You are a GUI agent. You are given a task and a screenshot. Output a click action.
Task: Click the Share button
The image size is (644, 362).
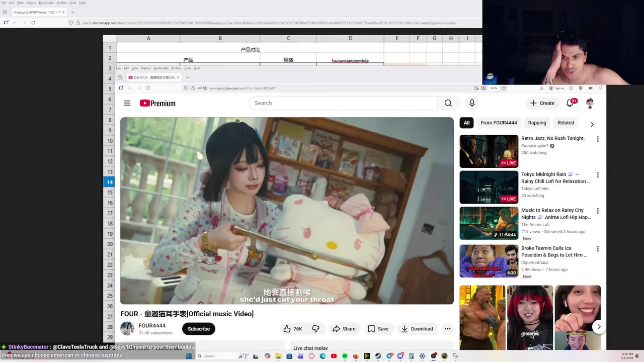[x=344, y=329]
